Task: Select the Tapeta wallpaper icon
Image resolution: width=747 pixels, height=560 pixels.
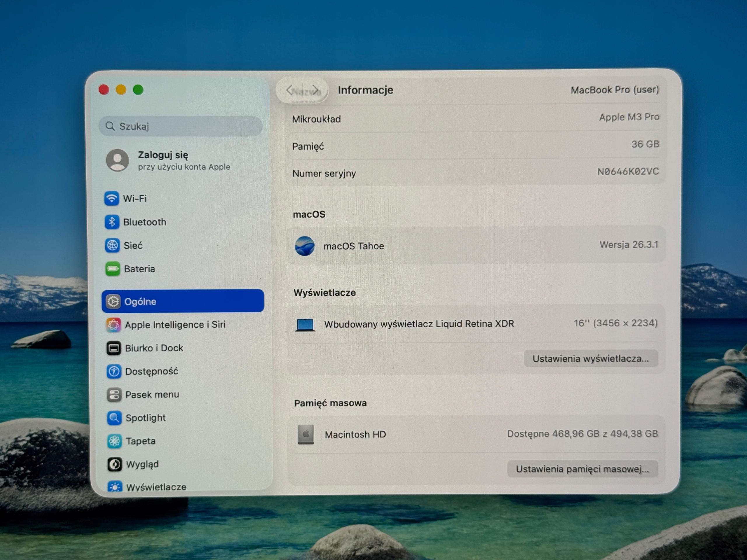Action: (x=114, y=441)
